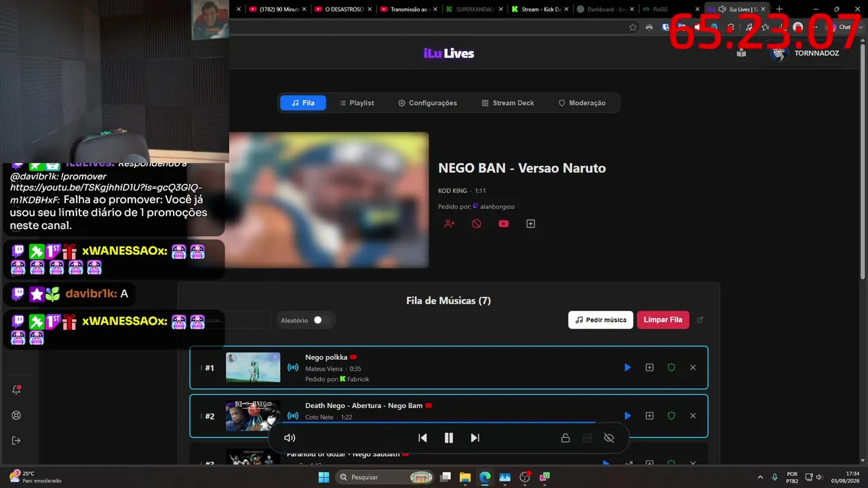Switch to the Playlist tab
This screenshot has height=488, width=868.
[356, 103]
